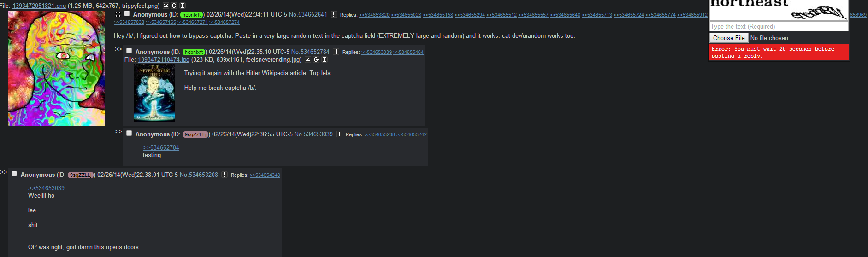Click the green hcbnlxft ID badge on first post
Viewport: 868px width, 257px height.
192,15
